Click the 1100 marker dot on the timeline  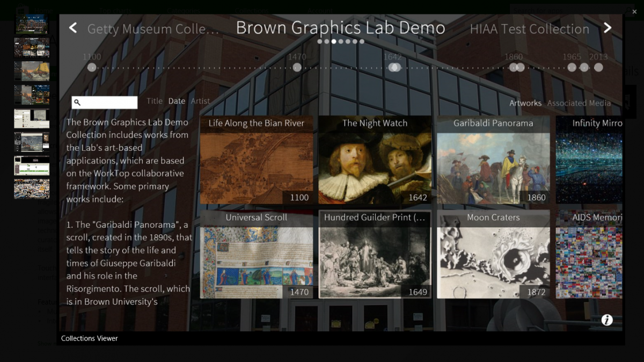point(92,67)
